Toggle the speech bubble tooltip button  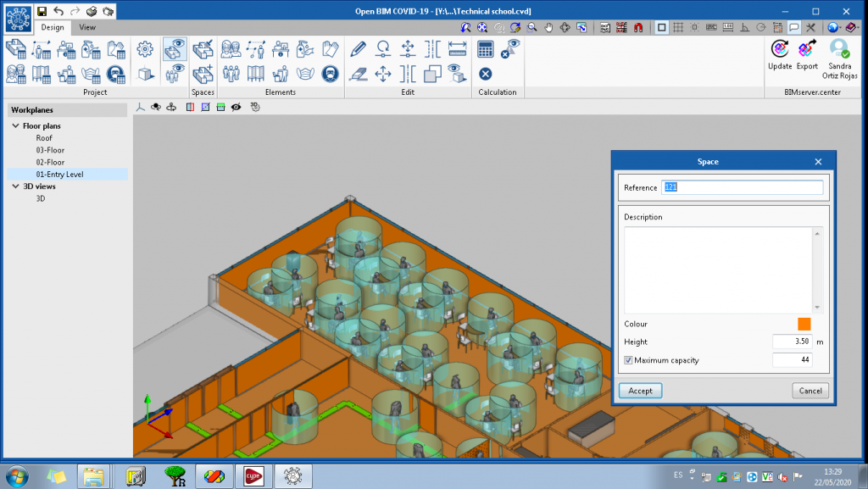[x=793, y=27]
